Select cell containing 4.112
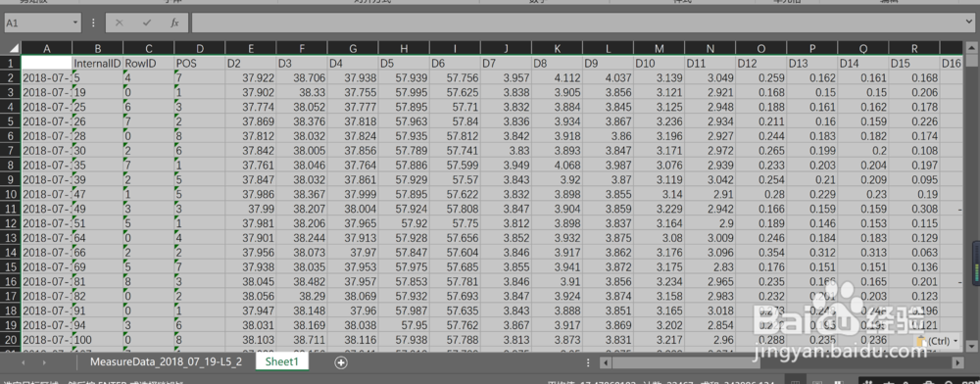Screen dimensions: 980x384 (558, 78)
